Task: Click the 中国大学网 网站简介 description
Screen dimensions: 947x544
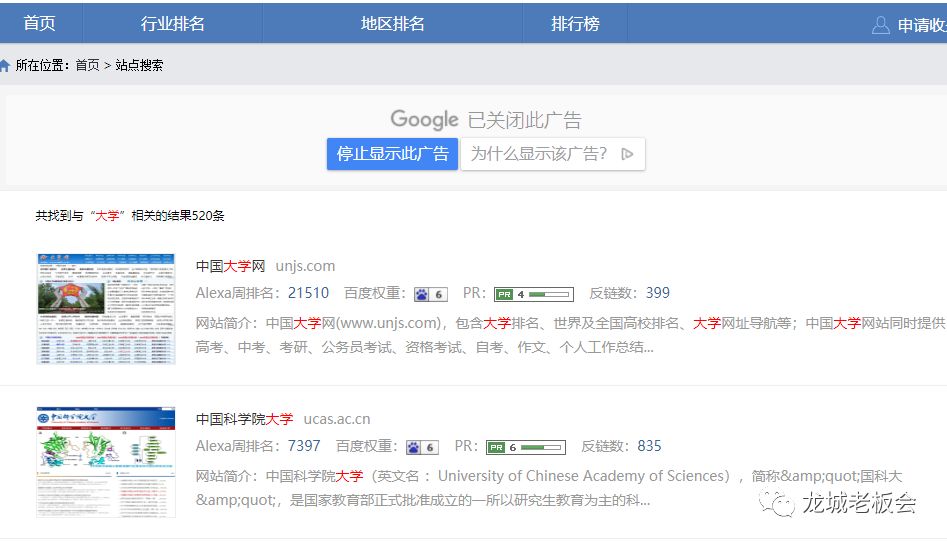Action: [570, 335]
